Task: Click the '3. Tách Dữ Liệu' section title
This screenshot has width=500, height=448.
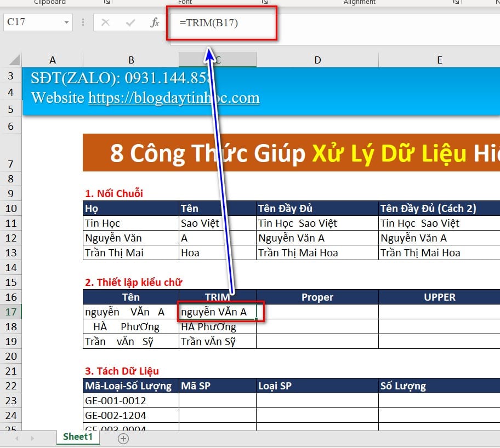Action: tap(122, 371)
